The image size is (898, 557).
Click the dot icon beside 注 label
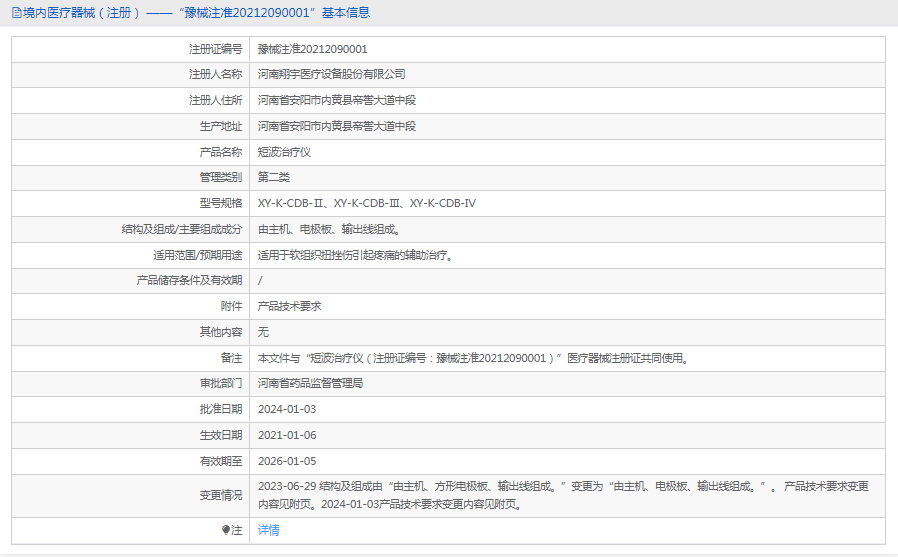coord(226,530)
